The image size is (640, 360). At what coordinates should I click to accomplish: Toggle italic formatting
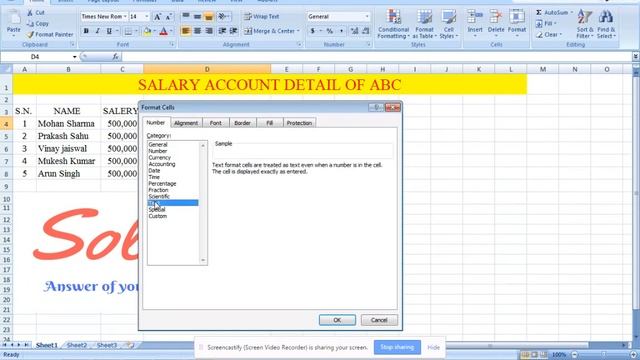[98, 31]
